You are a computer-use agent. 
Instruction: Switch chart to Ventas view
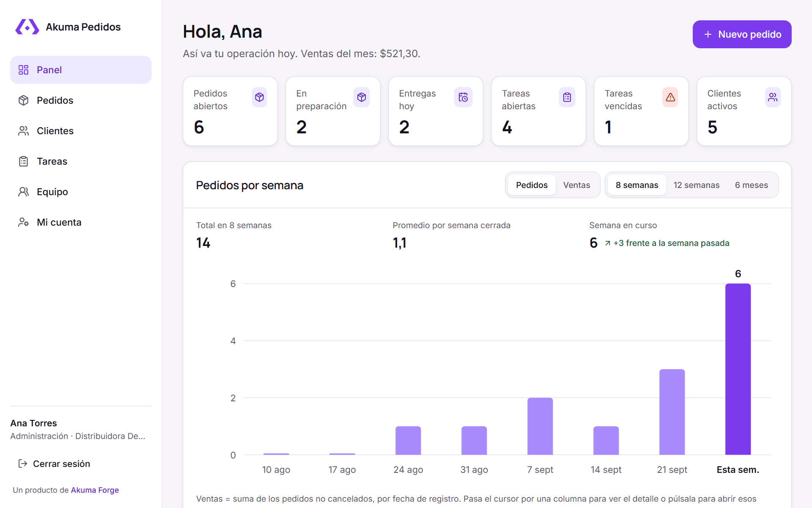[x=576, y=185]
